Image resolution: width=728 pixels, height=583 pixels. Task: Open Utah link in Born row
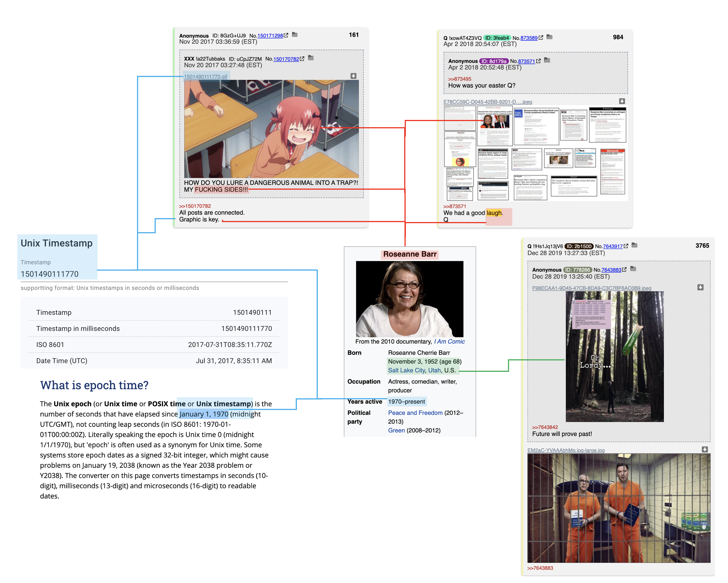coord(435,370)
